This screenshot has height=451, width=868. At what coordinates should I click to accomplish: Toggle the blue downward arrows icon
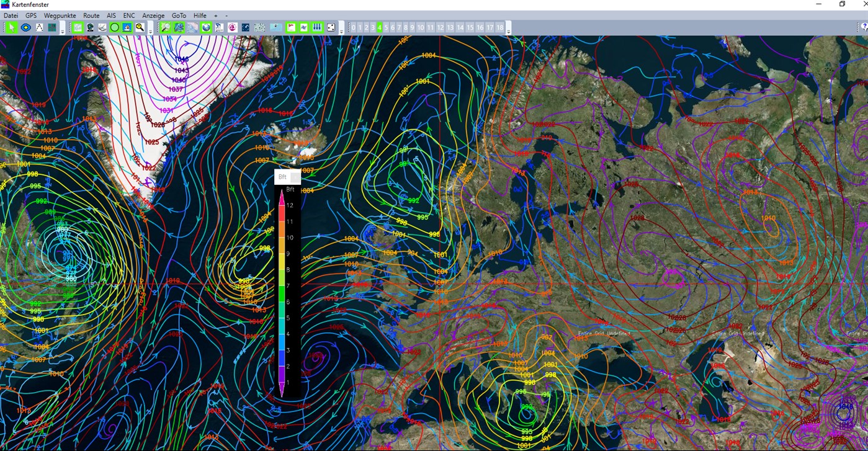pos(317,27)
